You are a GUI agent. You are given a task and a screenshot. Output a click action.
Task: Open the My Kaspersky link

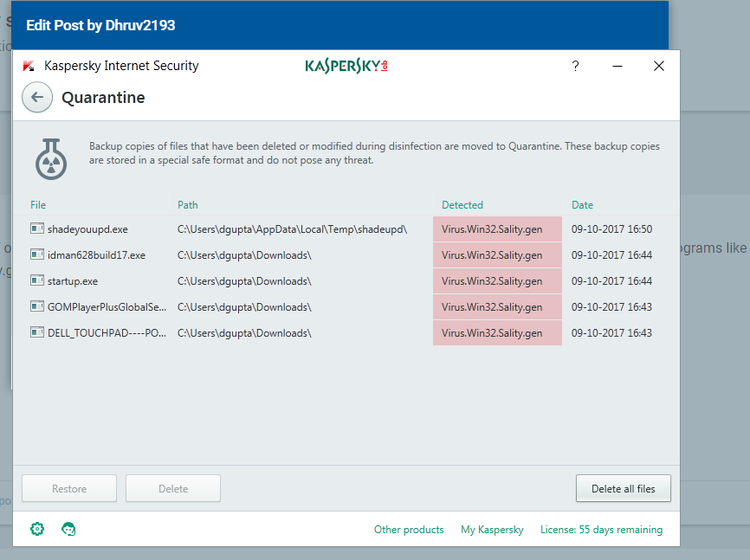click(x=492, y=530)
